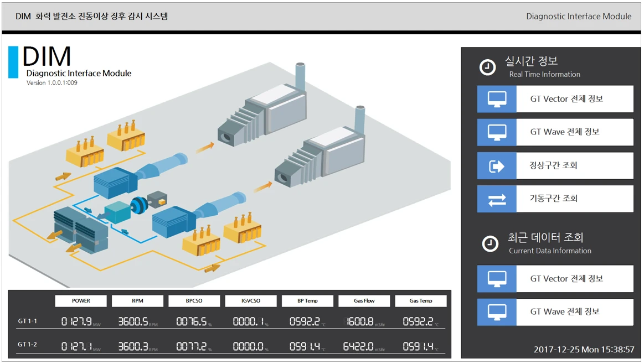
Task: Open 기동구간 조회 text button
Action: [574, 199]
